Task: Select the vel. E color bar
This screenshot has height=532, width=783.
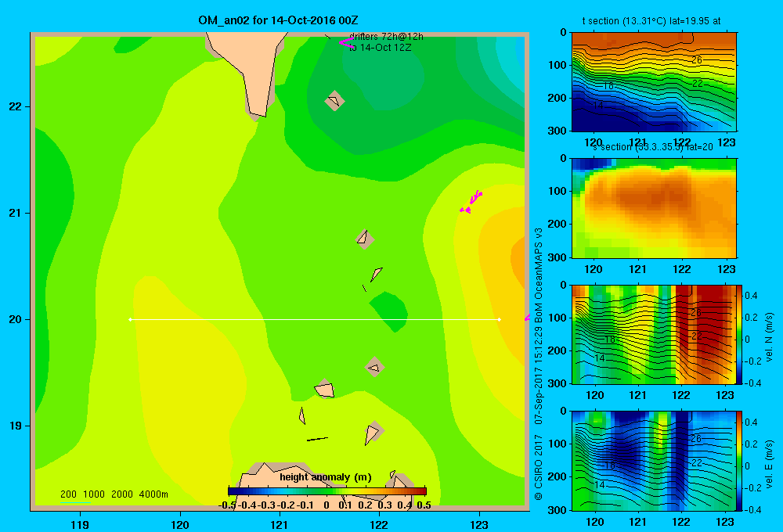Action: (739, 461)
